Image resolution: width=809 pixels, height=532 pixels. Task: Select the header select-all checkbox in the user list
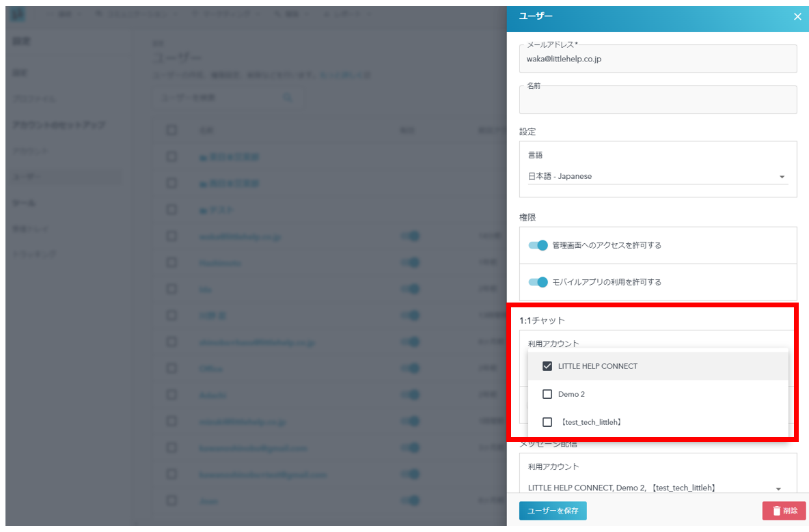172,130
